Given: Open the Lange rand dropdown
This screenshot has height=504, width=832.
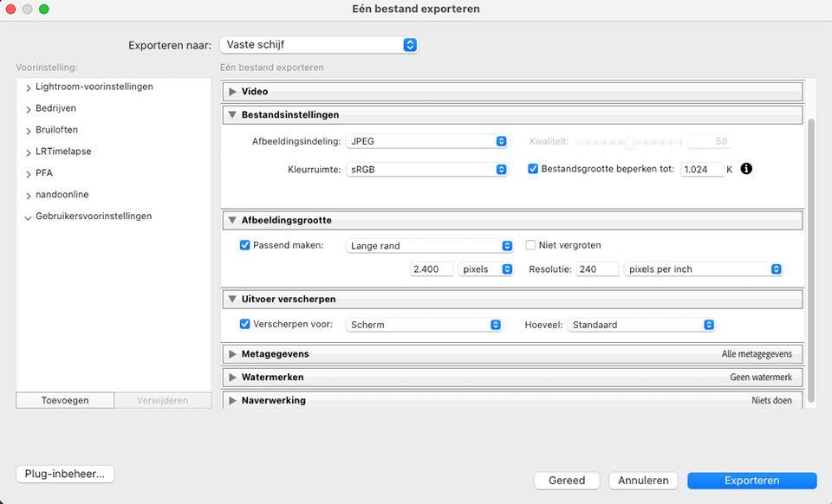Looking at the screenshot, I should point(429,246).
